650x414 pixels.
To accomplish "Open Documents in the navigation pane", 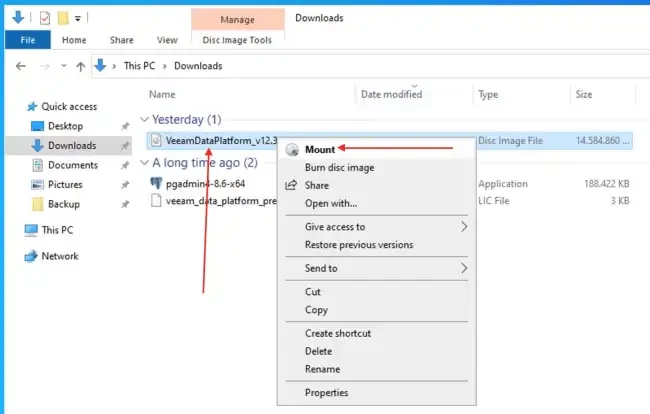I will coord(73,165).
